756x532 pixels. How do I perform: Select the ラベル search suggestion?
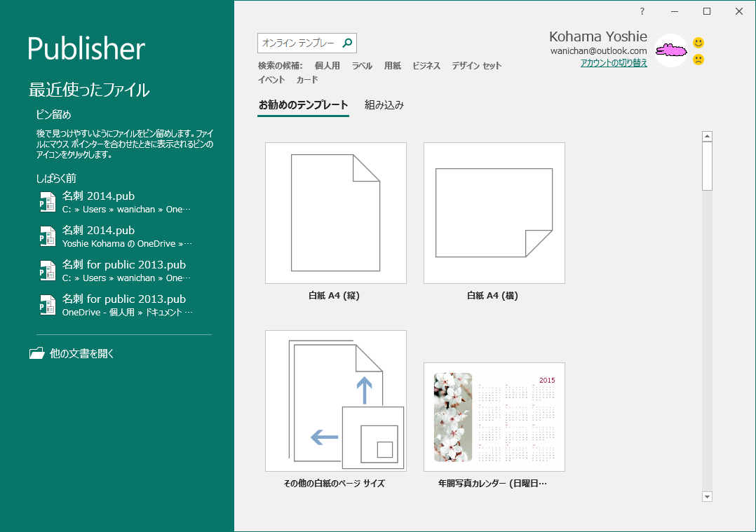tap(362, 66)
